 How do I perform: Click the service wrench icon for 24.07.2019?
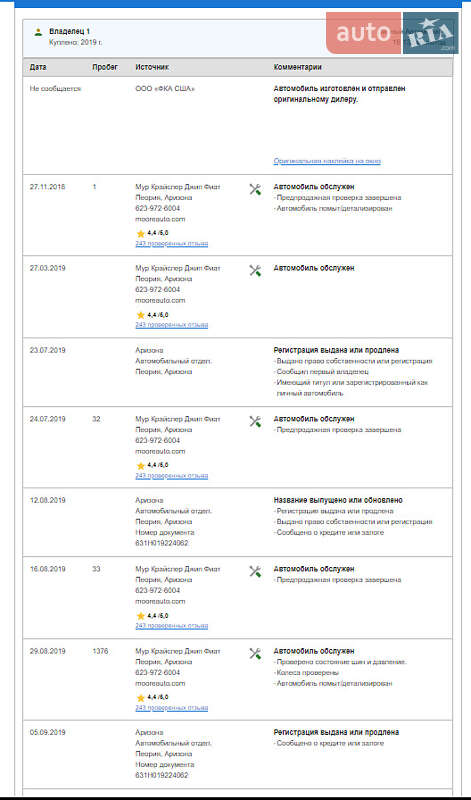click(x=255, y=421)
